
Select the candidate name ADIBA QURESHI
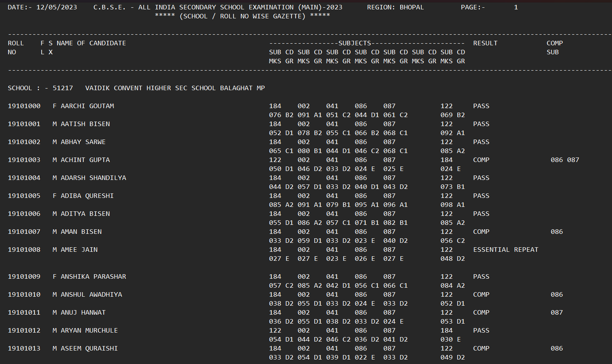coord(87,196)
